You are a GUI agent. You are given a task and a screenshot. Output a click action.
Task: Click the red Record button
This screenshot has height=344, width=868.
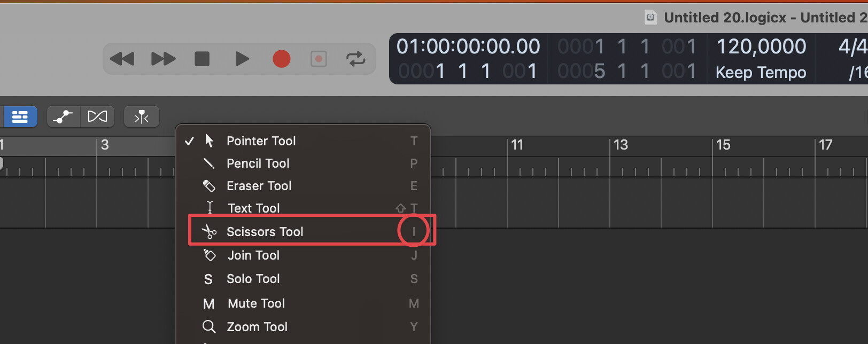[282, 59]
